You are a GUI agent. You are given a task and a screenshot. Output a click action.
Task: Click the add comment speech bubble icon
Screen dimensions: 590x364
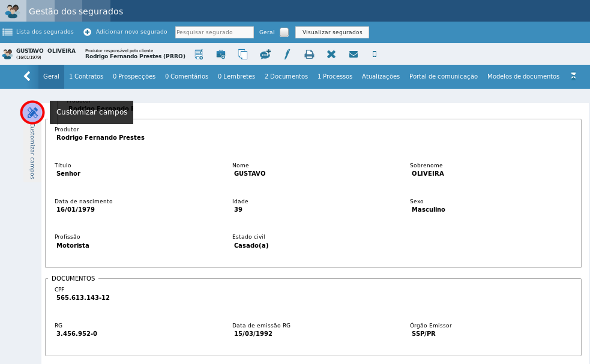(x=265, y=54)
